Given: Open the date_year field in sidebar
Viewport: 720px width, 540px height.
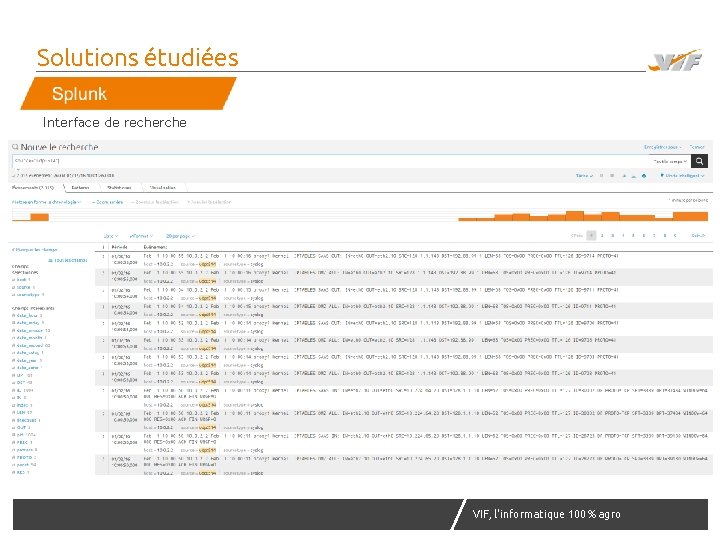Looking at the screenshot, I should tap(27, 360).
